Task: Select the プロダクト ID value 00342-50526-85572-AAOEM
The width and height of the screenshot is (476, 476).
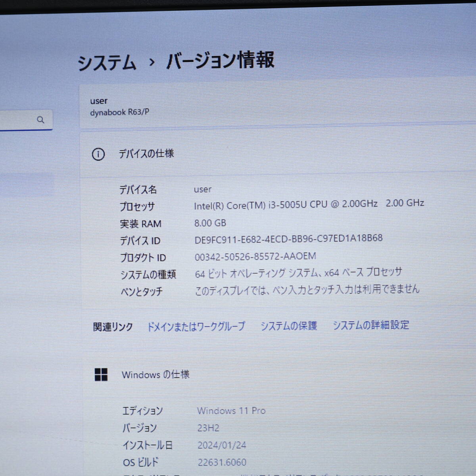Action: coord(255,257)
